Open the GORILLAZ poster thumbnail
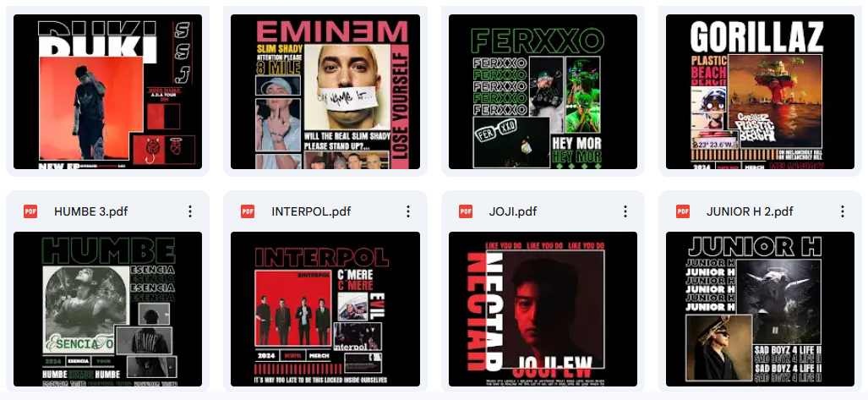Image resolution: width=868 pixels, height=400 pixels. [760, 91]
